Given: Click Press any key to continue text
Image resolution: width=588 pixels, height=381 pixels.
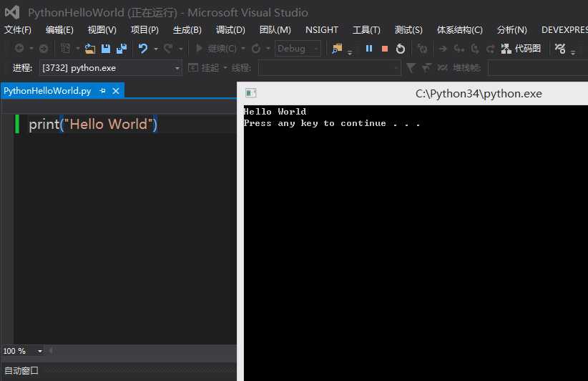Looking at the screenshot, I should 332,123.
